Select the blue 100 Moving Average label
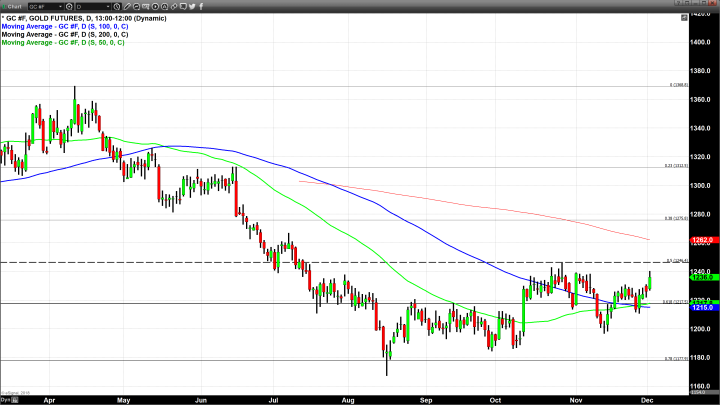Viewport: 720px width, 405px height. click(x=64, y=25)
